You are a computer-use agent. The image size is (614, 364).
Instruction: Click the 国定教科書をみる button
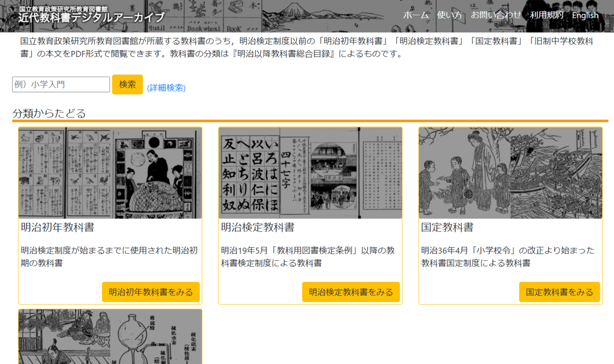point(560,292)
